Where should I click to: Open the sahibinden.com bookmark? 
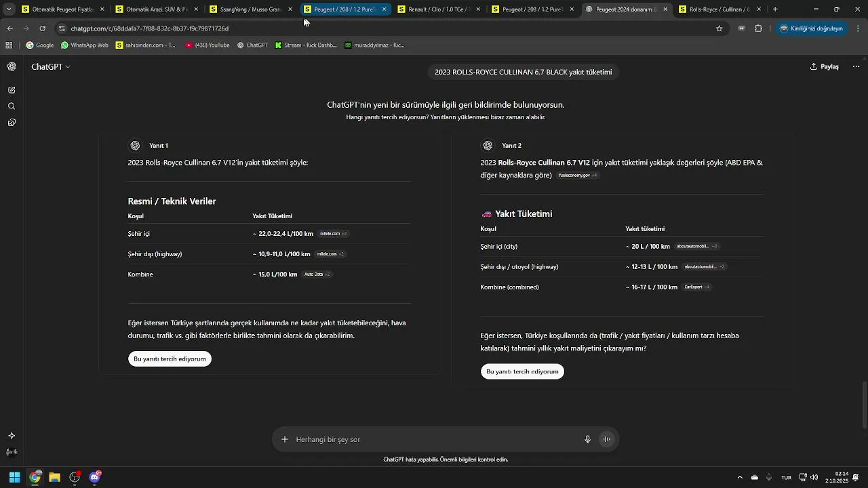pyautogui.click(x=146, y=45)
